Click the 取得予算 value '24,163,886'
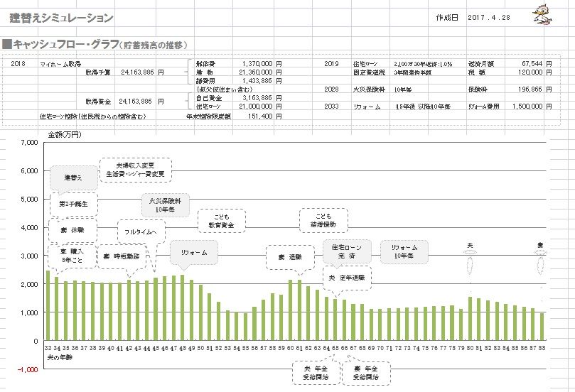Image resolution: width=575 pixels, height=392 pixels. 137,72
